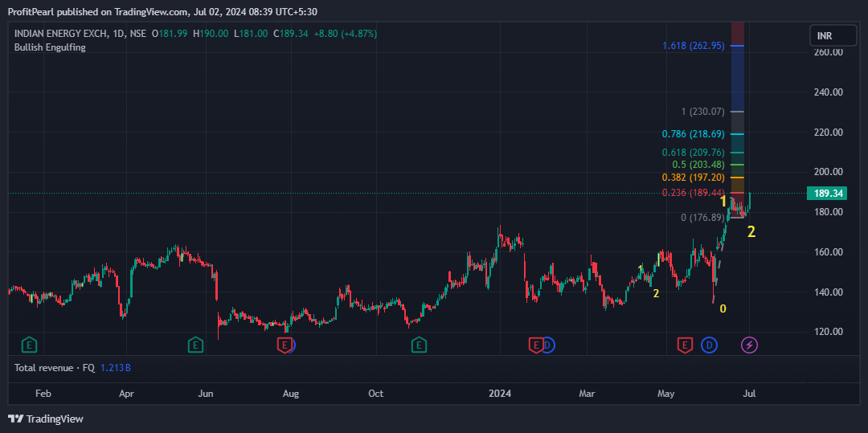The width and height of the screenshot is (868, 433).
Task: Select the 0.382 (197.20) Fibonacci level
Action: (694, 178)
